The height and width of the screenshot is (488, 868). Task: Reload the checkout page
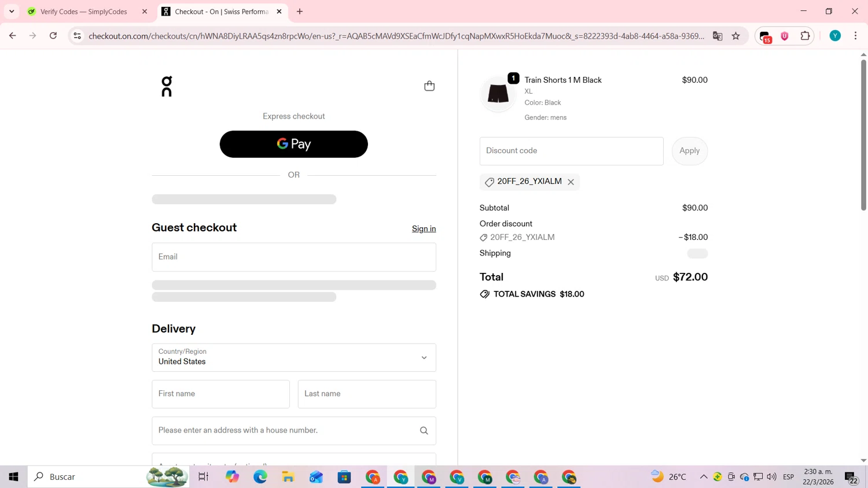(53, 36)
